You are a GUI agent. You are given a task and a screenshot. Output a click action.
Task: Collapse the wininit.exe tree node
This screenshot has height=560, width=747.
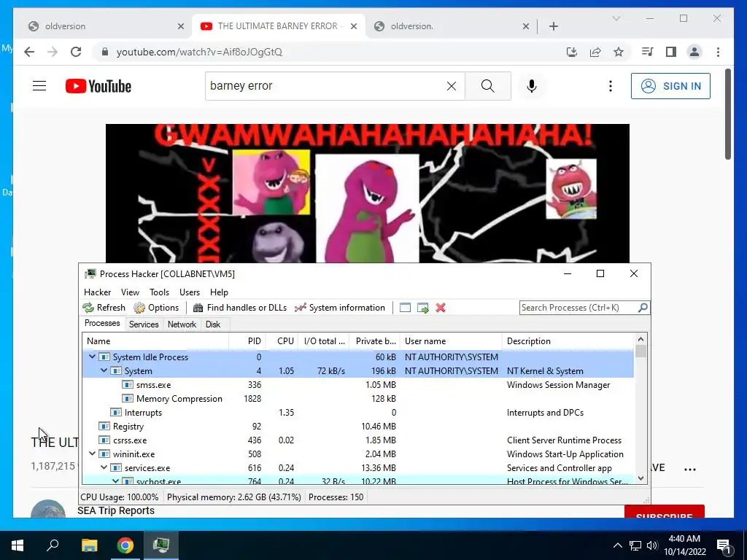(93, 454)
